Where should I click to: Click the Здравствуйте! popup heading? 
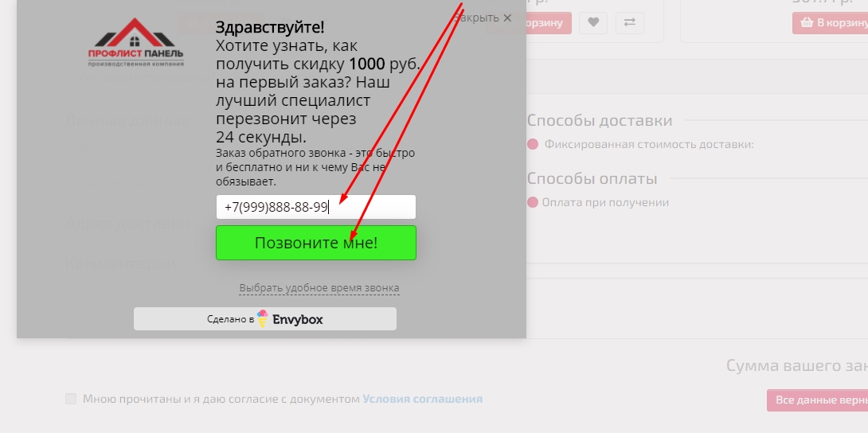(270, 26)
